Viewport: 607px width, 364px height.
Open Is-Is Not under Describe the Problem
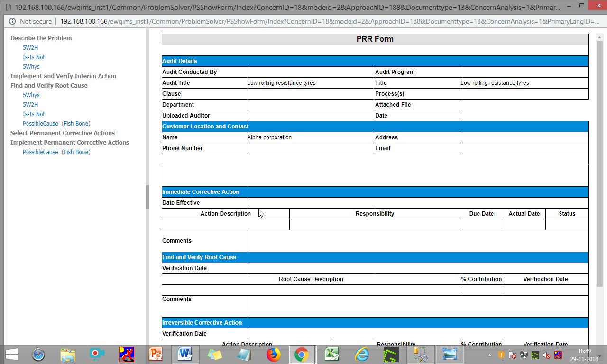click(34, 57)
